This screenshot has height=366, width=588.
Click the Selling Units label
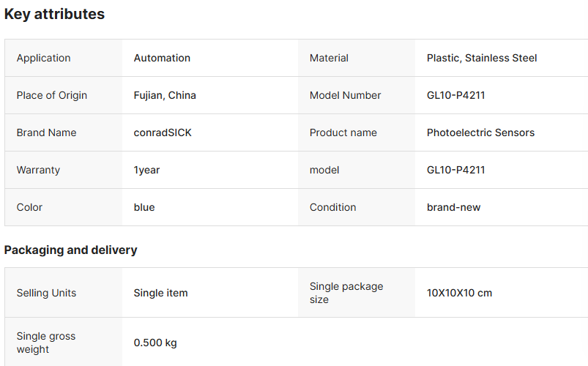click(46, 293)
